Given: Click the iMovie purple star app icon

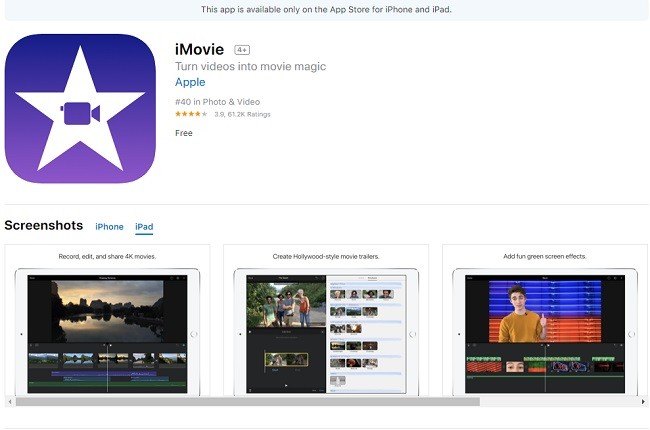Looking at the screenshot, I should point(80,109).
